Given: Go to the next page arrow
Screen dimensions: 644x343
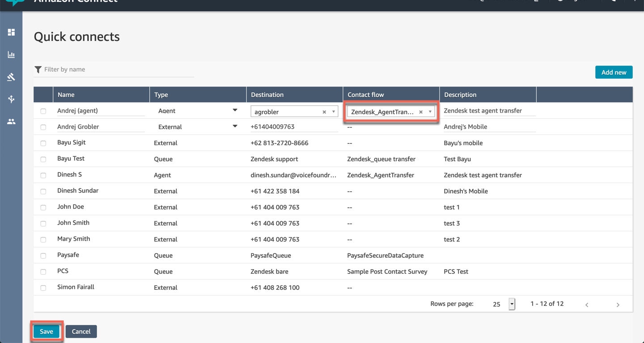Looking at the screenshot, I should 618,305.
